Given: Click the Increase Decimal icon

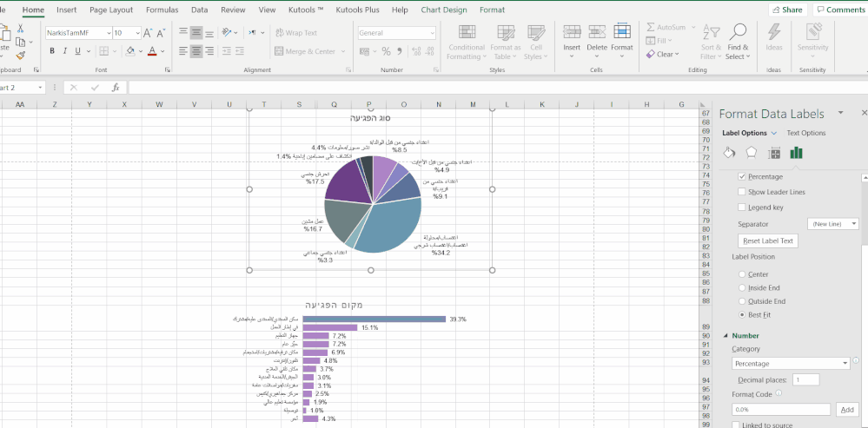Looking at the screenshot, I should (416, 51).
